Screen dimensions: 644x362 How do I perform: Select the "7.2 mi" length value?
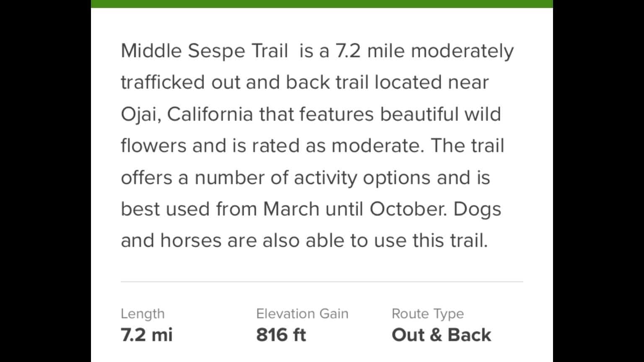click(x=147, y=335)
